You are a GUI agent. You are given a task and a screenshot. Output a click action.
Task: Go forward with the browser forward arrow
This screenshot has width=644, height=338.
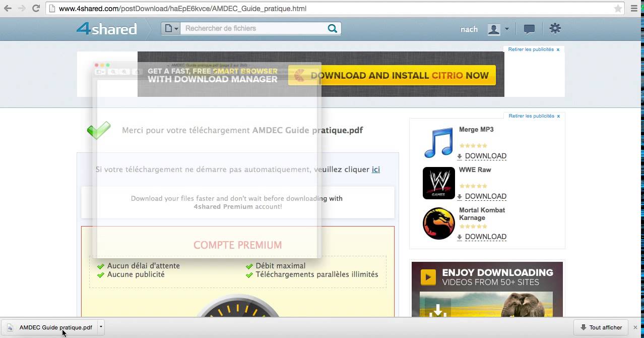point(22,9)
